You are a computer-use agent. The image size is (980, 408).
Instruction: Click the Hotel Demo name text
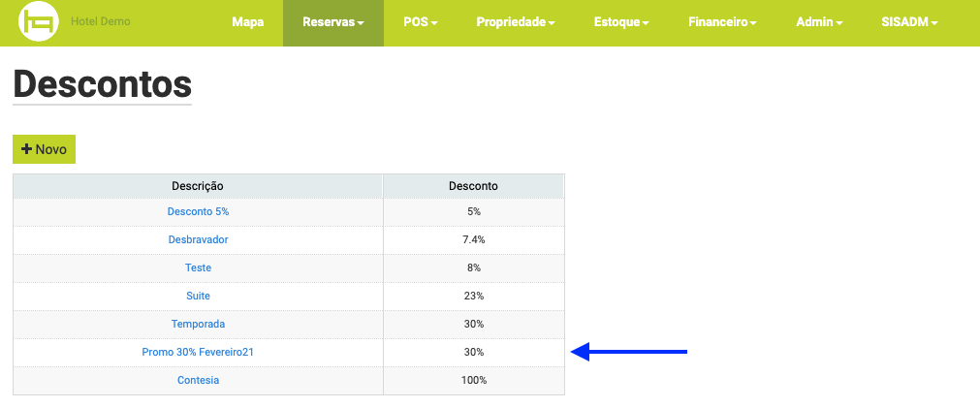tap(101, 22)
